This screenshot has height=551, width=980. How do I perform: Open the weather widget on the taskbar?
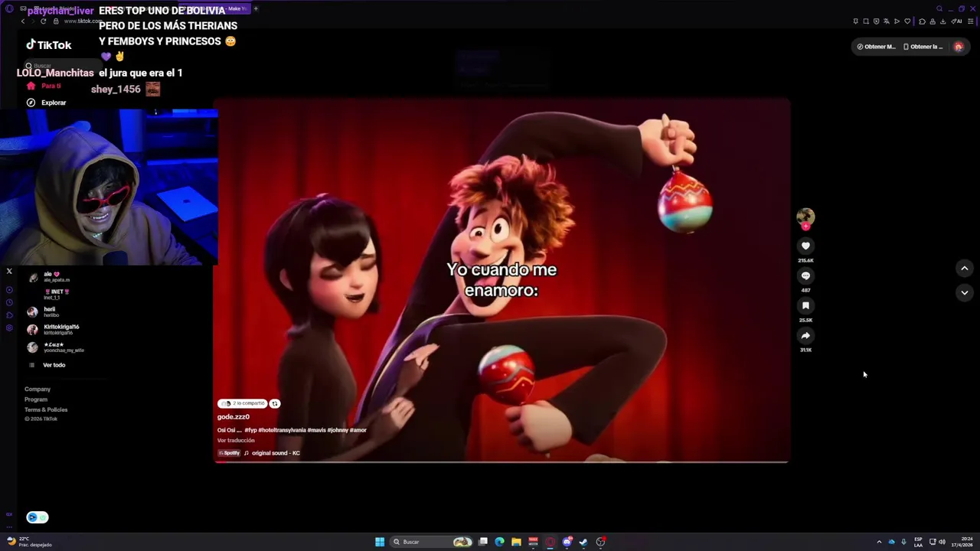coord(29,542)
